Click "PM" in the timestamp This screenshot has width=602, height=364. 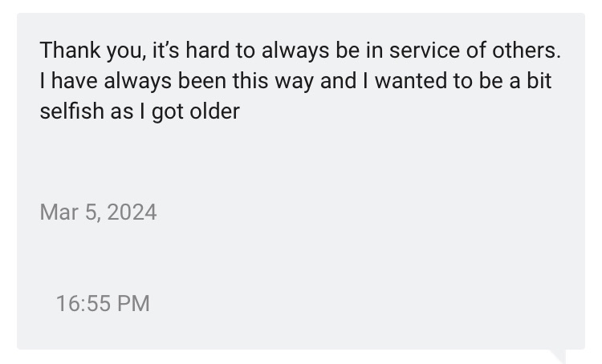(132, 303)
